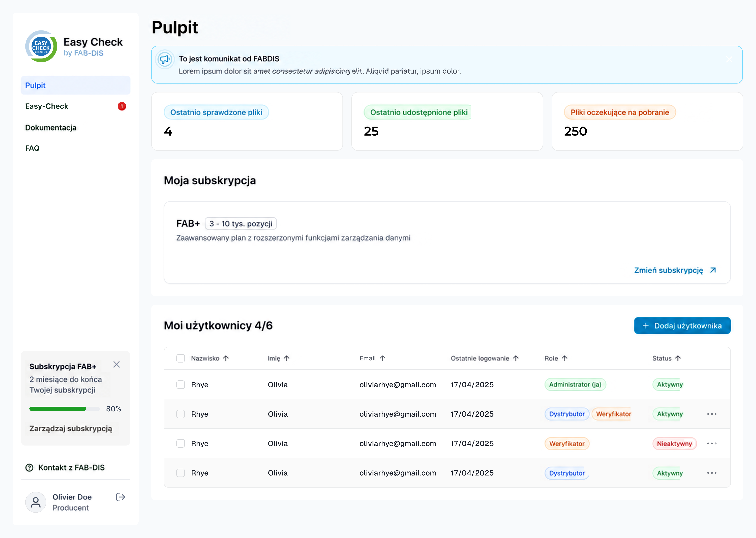Click the Easy Check logo
The width and height of the screenshot is (756, 538).
(x=41, y=46)
